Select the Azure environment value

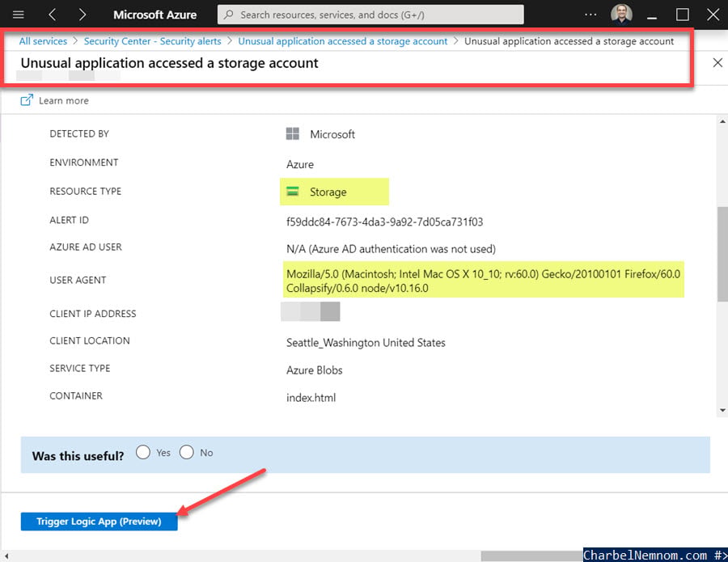(299, 165)
